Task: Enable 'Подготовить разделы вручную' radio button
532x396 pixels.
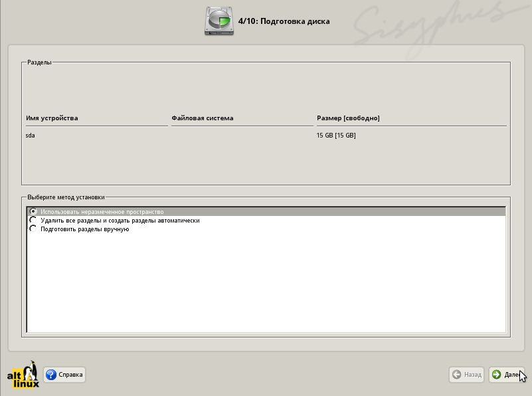Action: coord(33,229)
